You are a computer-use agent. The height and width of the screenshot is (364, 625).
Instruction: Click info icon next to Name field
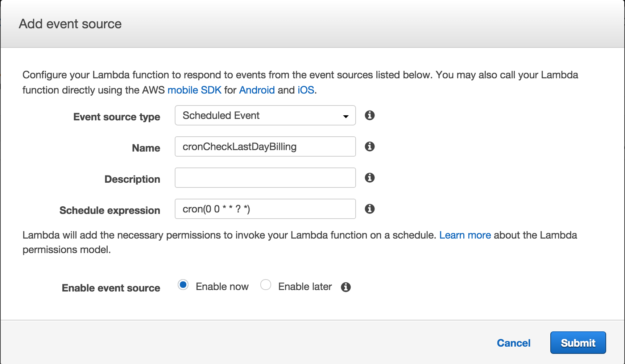pyautogui.click(x=369, y=146)
